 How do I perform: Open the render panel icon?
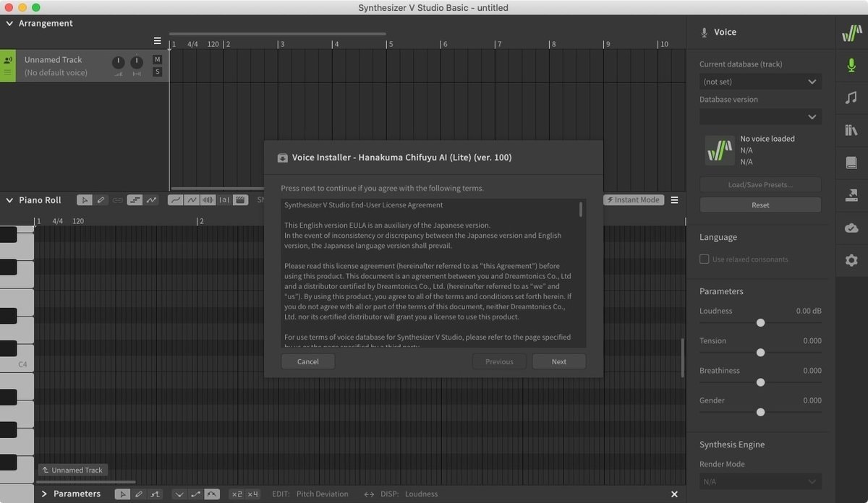coord(851,194)
